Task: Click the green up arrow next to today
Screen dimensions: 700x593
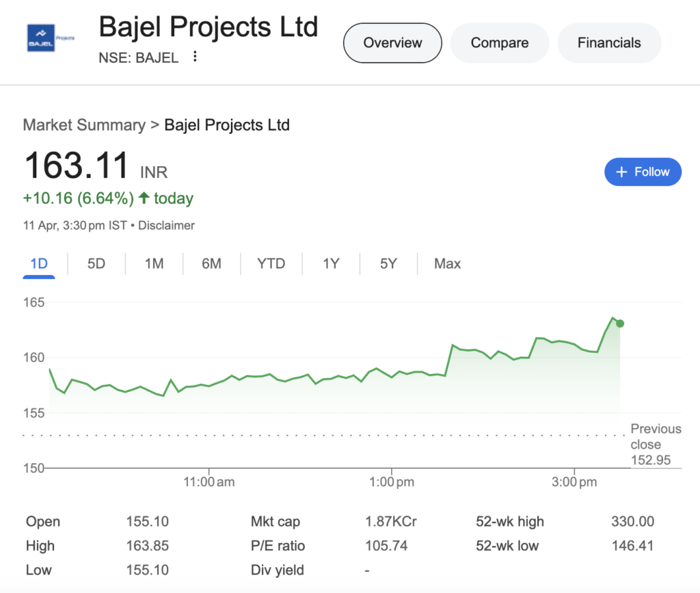Action: (144, 198)
